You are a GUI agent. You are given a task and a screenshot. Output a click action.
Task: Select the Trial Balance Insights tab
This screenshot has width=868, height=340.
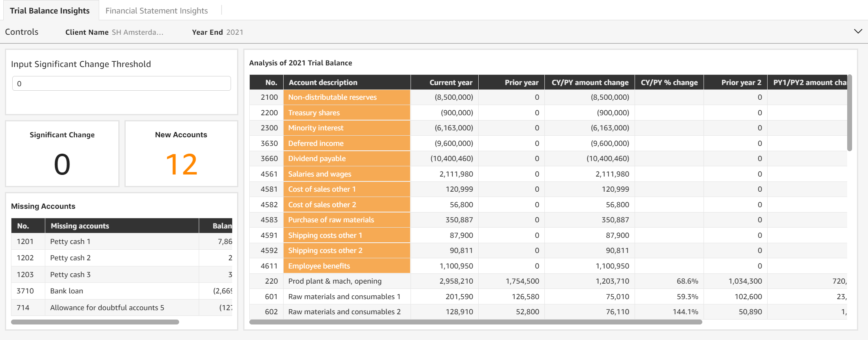50,11
